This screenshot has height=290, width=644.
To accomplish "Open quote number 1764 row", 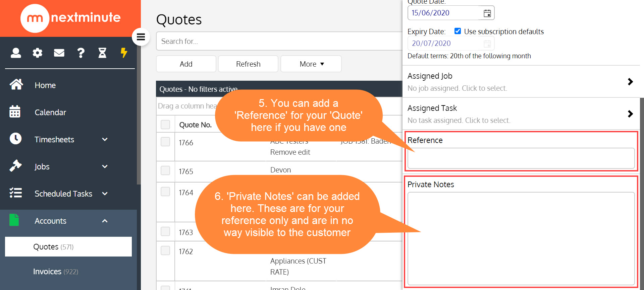I will pos(186,193).
